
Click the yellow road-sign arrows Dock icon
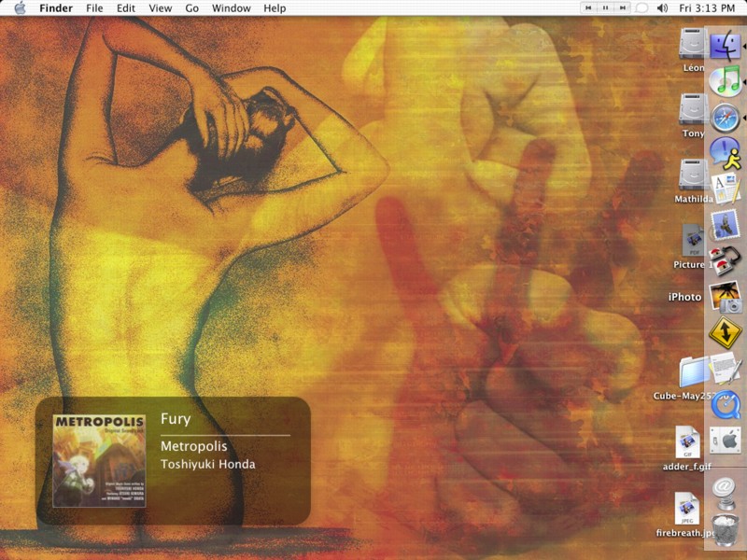725,332
